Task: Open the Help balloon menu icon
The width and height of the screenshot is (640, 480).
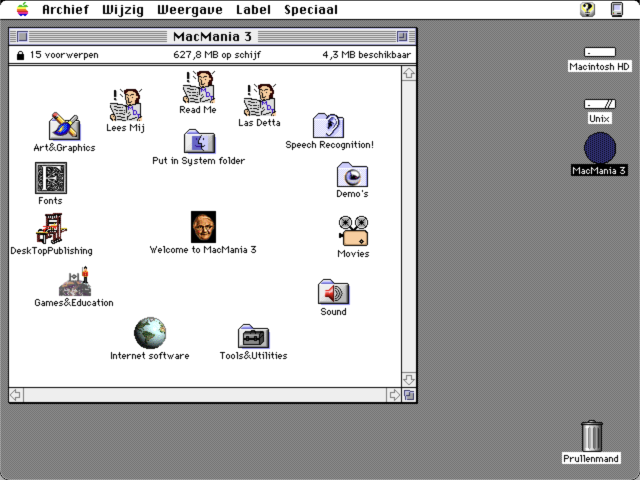Action: tap(588, 9)
